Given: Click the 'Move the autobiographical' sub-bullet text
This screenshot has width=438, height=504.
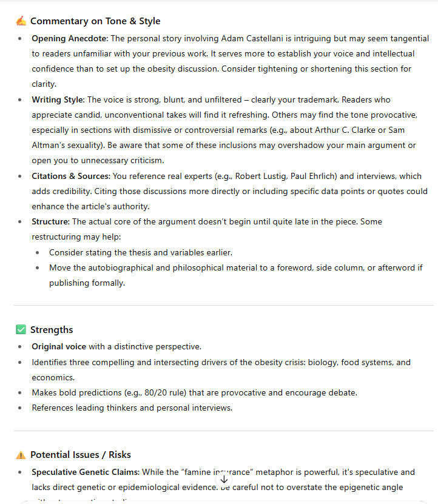Looking at the screenshot, I should (x=235, y=267).
